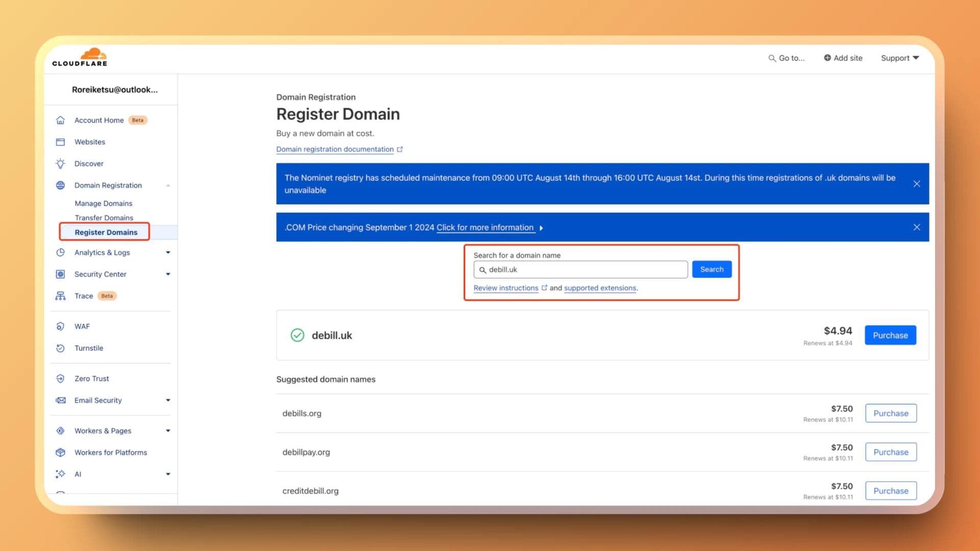Open Turnstile in the sidebar
Image resolution: width=980 pixels, height=551 pixels.
point(89,348)
